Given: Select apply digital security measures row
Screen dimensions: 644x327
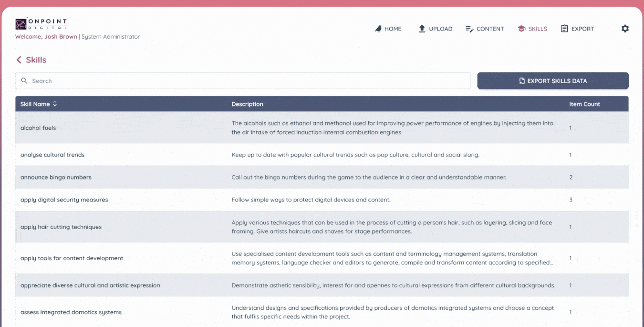Looking at the screenshot, I should (x=64, y=200).
